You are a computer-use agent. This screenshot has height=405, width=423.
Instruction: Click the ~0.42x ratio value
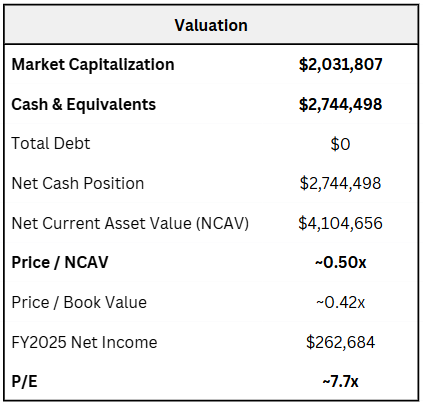click(x=340, y=303)
